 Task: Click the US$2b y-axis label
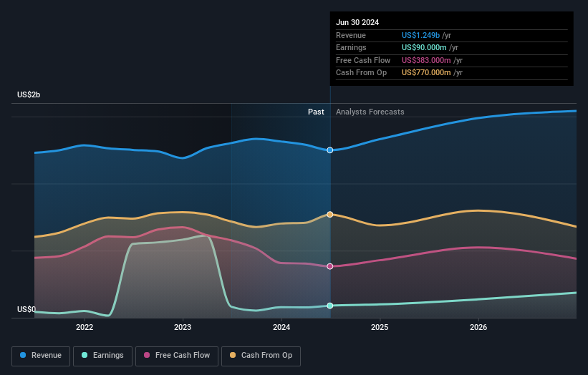click(x=29, y=94)
